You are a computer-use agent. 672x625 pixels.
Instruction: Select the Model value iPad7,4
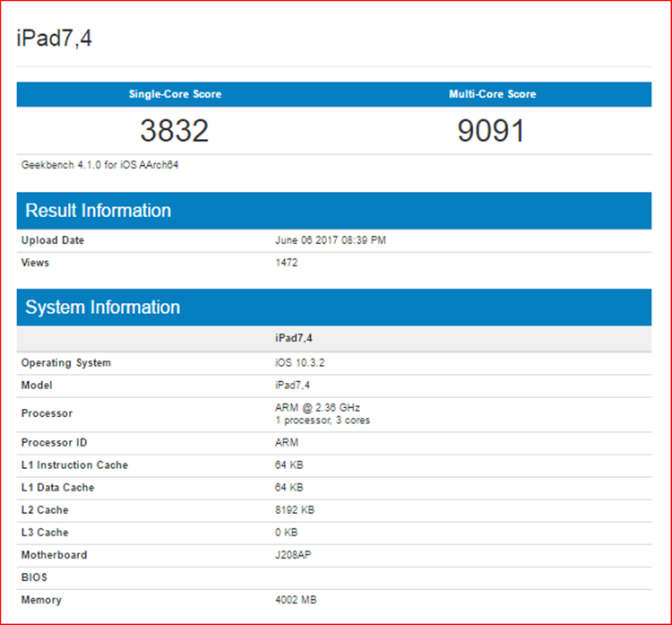pyautogui.click(x=292, y=386)
